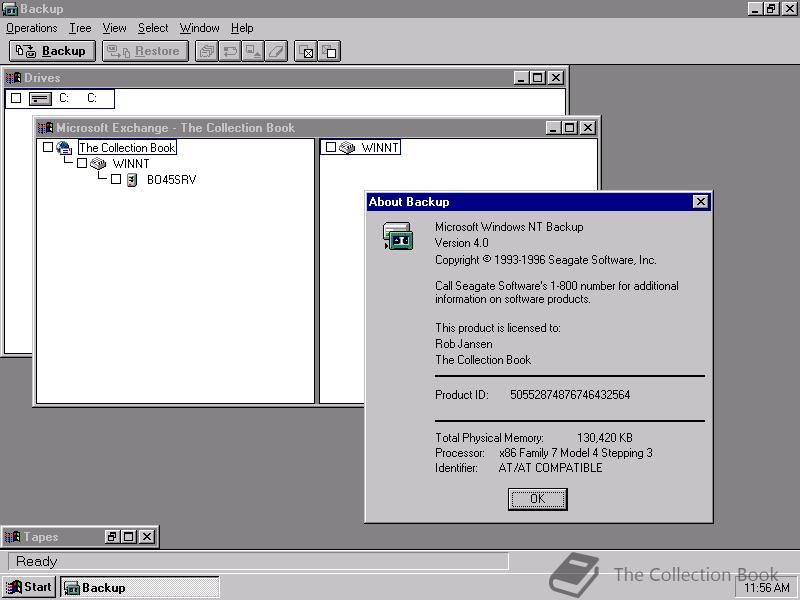The height and width of the screenshot is (600, 800).
Task: Click OK in the About Backup dialog
Action: 538,499
